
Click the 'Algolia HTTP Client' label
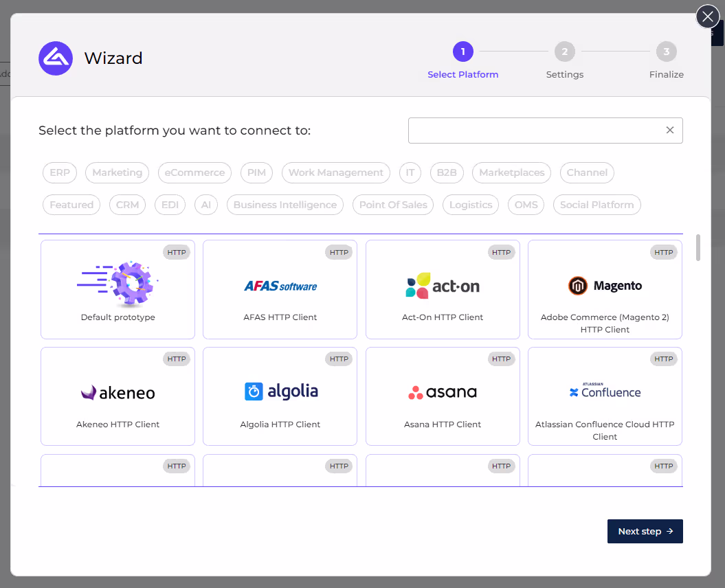coord(280,425)
